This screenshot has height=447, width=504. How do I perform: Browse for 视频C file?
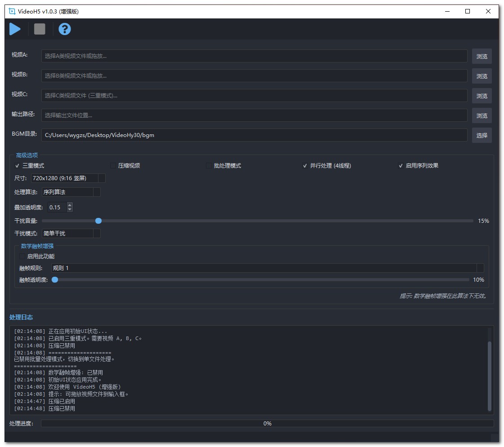coord(482,96)
